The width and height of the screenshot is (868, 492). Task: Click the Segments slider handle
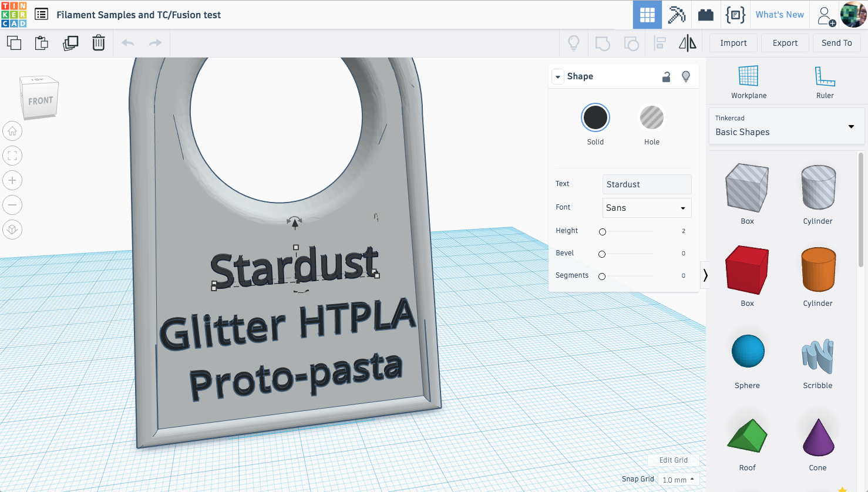[x=602, y=277]
